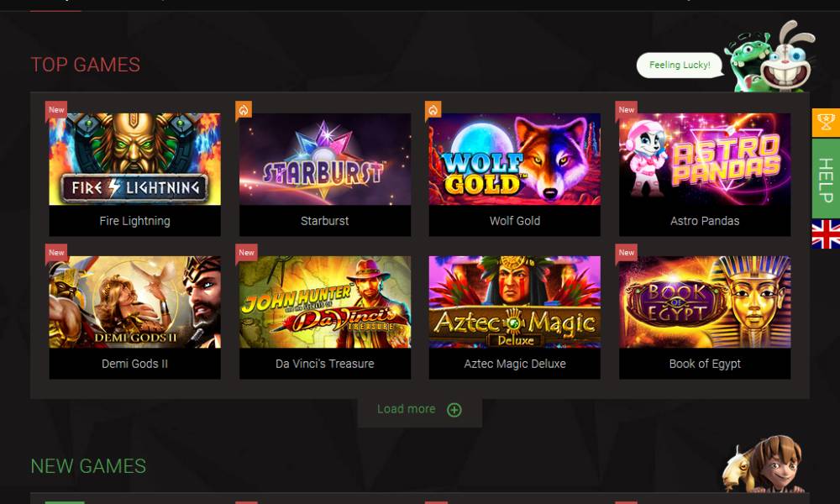Open the green HELP side tab
Viewport: 840px width, 504px height.
coord(826,178)
